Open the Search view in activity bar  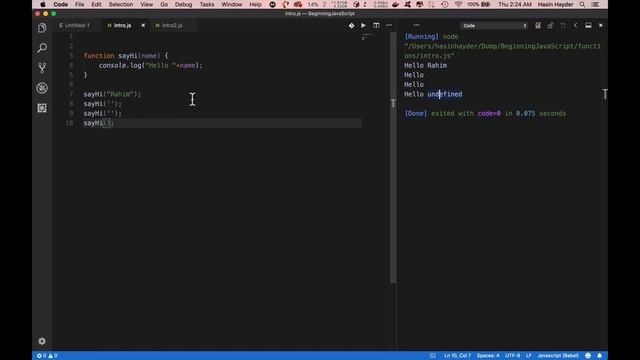tap(42, 48)
